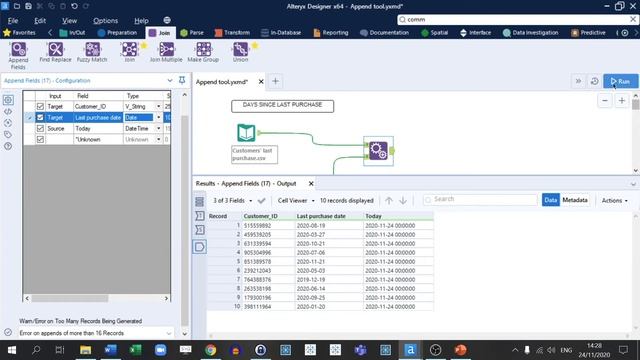
Task: Open the View menu
Action: click(69, 20)
